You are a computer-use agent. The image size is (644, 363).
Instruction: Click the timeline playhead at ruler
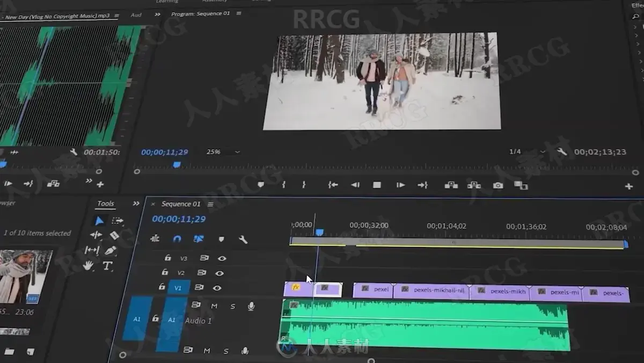tap(319, 232)
